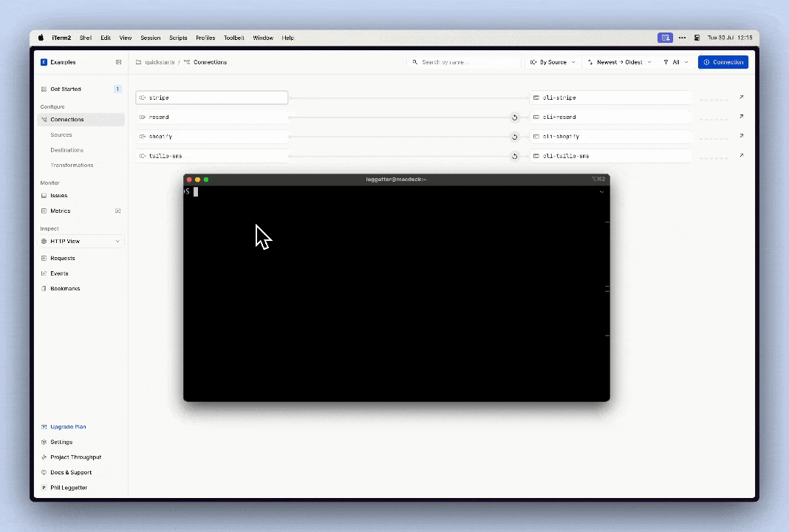This screenshot has height=532, width=789.
Task: Select Connections in the sidebar
Action: pyautogui.click(x=66, y=119)
